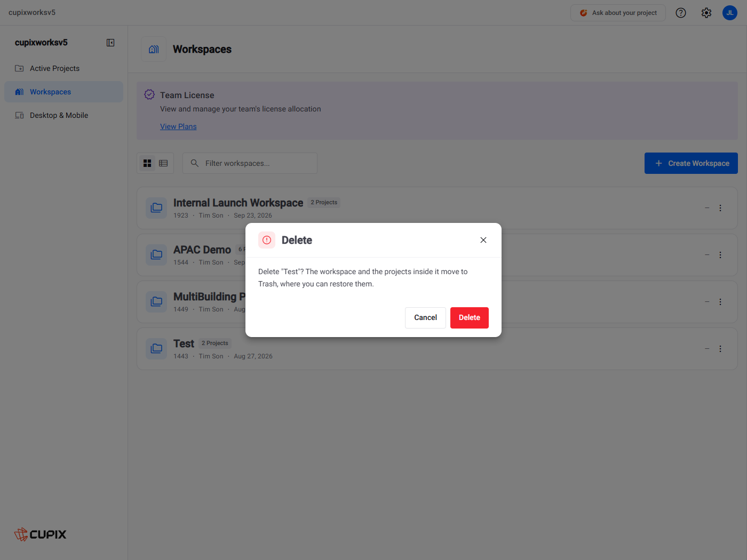Click the MultiBuilding workspace folder icon
The image size is (747, 560).
[x=156, y=302]
